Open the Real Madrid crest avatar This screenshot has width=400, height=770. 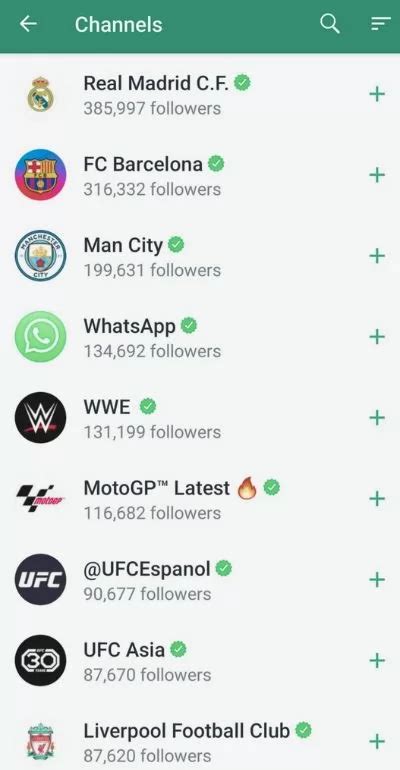tap(40, 94)
